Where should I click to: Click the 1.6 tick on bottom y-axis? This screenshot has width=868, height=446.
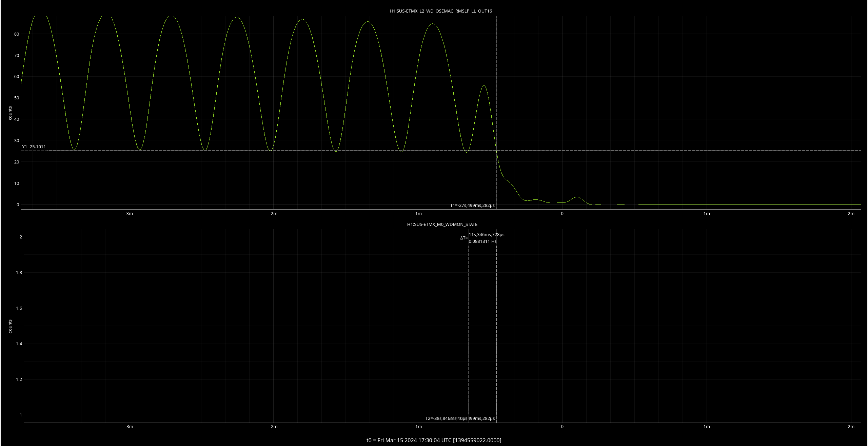tap(19, 308)
